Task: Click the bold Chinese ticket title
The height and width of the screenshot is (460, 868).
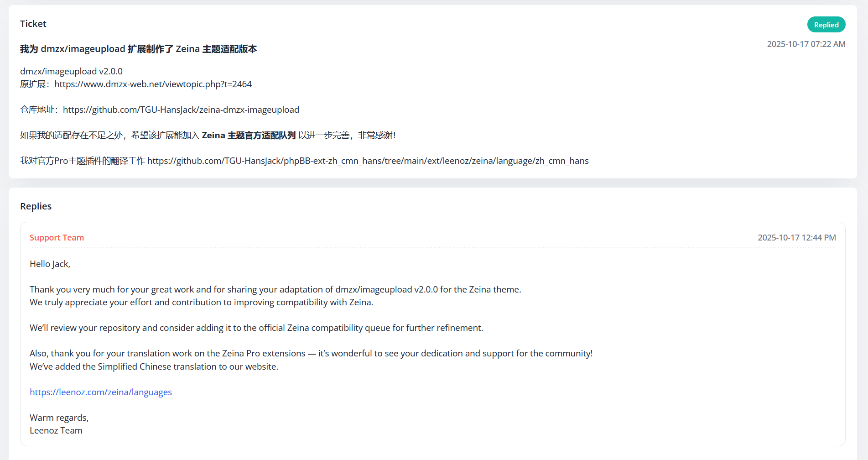Action: coord(139,49)
